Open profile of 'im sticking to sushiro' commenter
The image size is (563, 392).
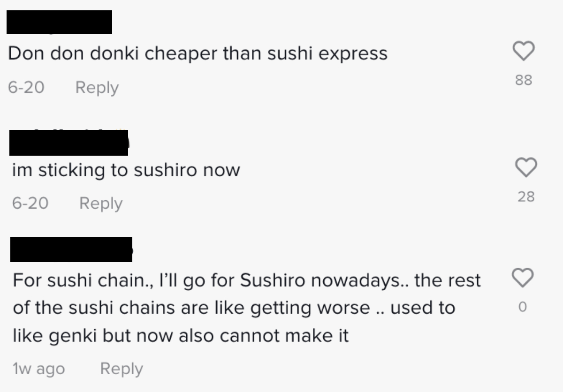[x=68, y=143]
